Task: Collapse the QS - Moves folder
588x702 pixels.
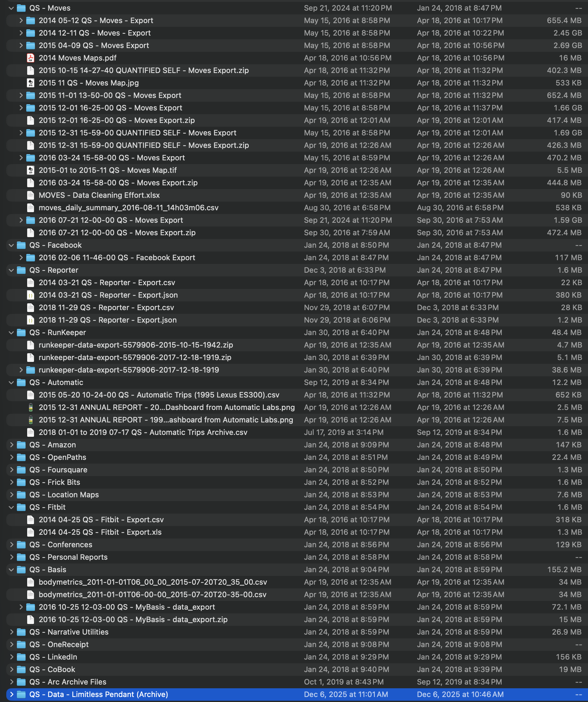Action: pos(11,8)
